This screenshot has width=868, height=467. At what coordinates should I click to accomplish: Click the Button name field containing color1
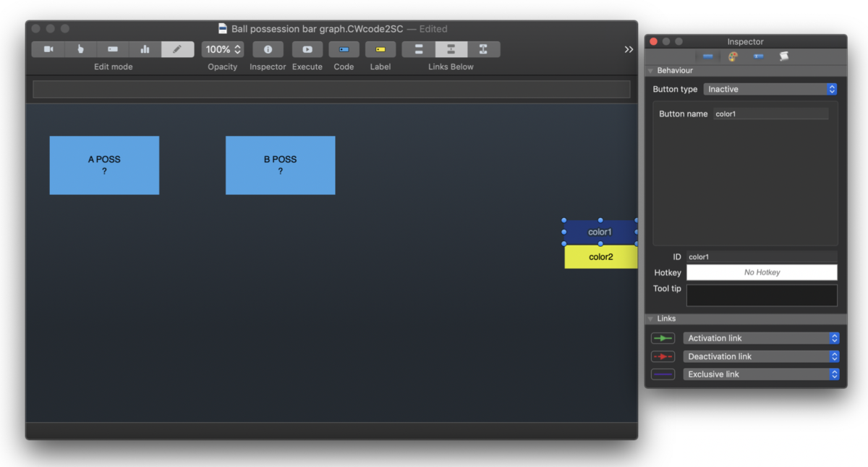point(771,114)
